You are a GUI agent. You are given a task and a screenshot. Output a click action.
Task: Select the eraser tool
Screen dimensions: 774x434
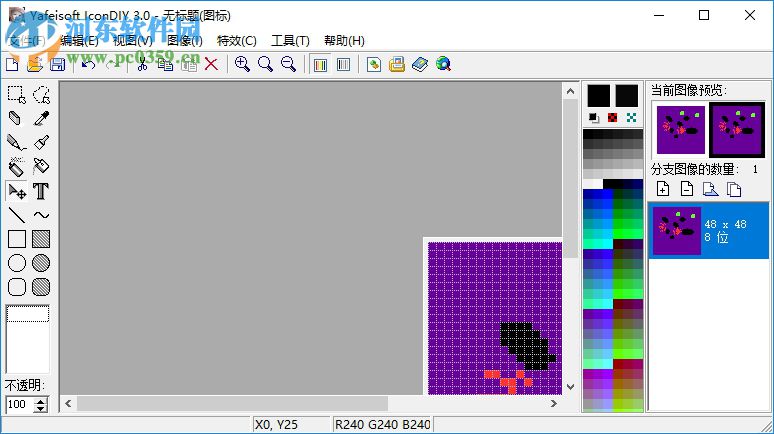[17, 118]
